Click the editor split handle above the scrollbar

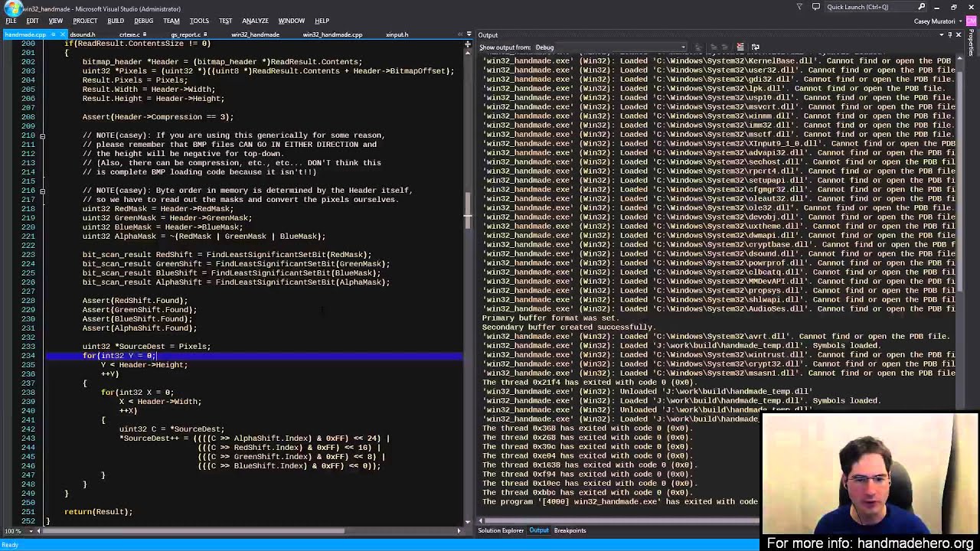(x=467, y=45)
